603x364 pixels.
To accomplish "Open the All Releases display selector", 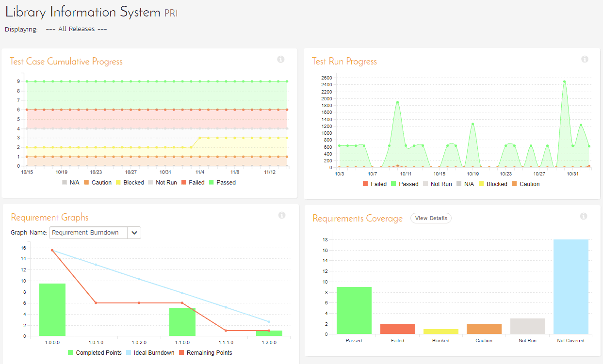I will (76, 29).
